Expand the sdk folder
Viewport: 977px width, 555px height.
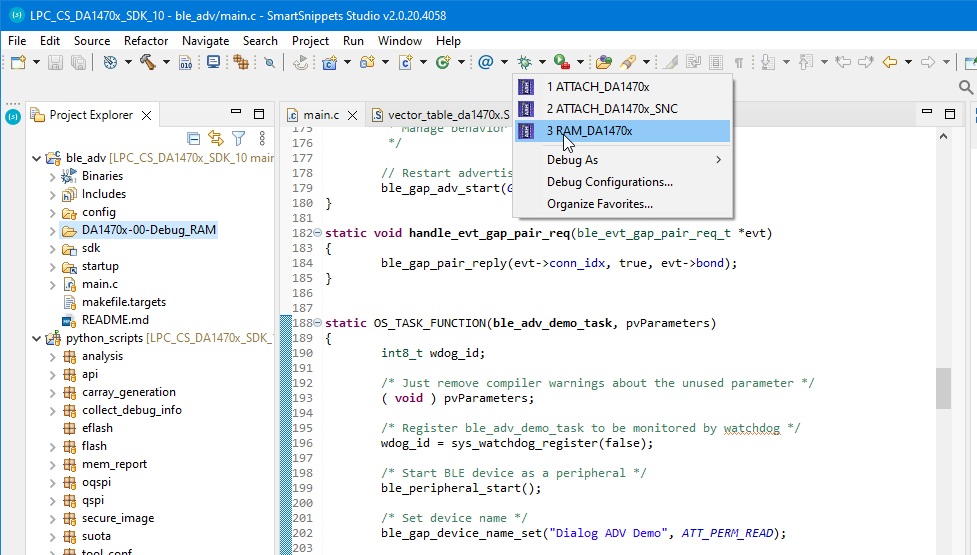(53, 249)
